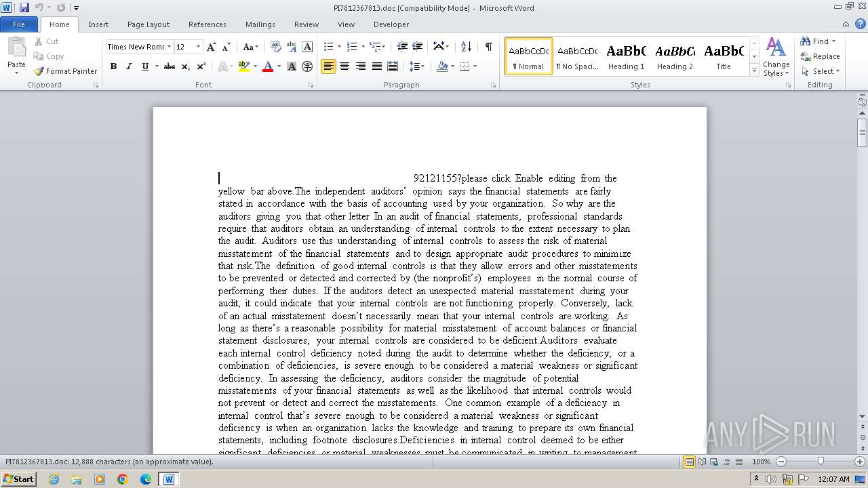The width and height of the screenshot is (868, 488).
Task: Toggle Superscript formatting
Action: point(201,66)
